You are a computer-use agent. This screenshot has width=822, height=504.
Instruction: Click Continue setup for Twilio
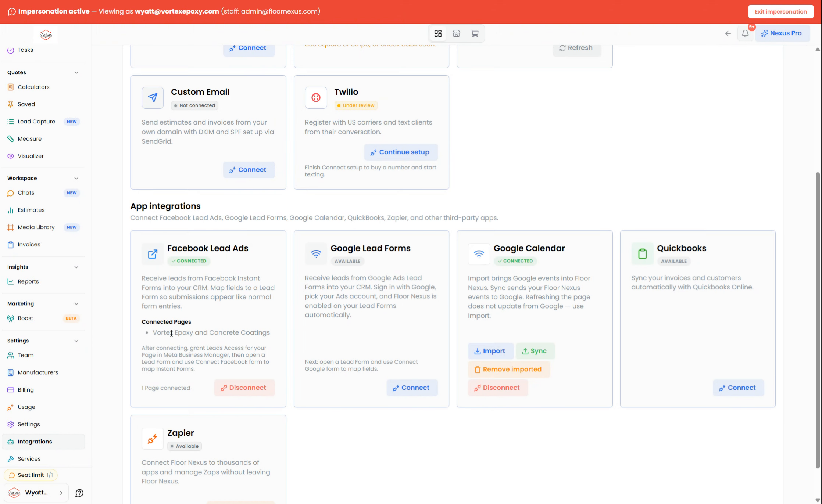coord(401,152)
